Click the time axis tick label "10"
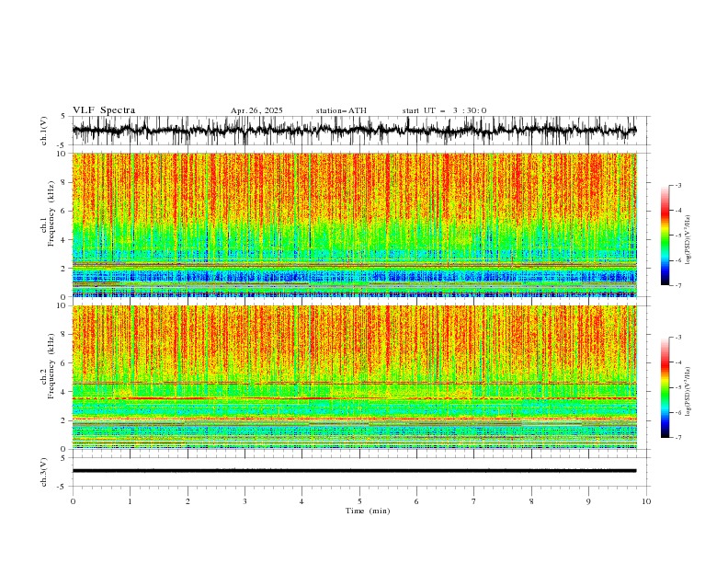Screen dimensions: 728x563 tap(646, 501)
